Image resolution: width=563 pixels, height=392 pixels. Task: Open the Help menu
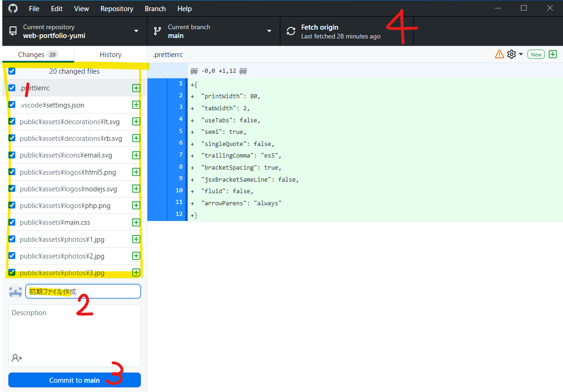point(184,8)
